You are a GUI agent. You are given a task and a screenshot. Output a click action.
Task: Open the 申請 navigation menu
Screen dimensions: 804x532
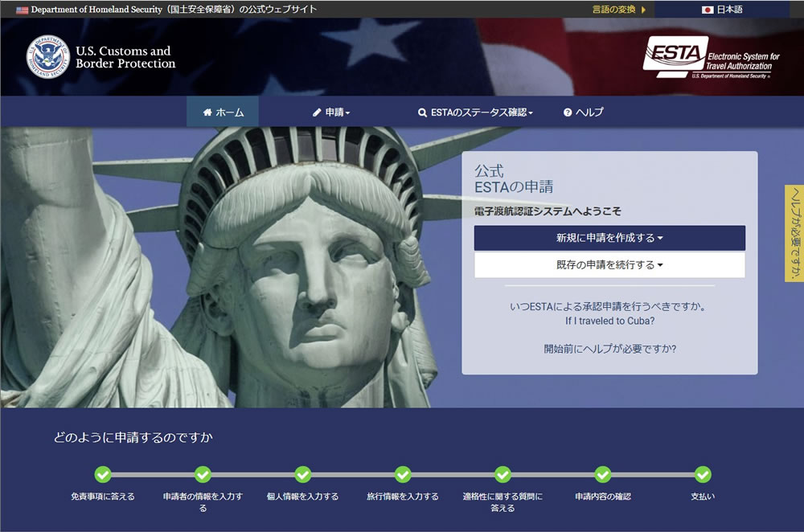pyautogui.click(x=331, y=113)
